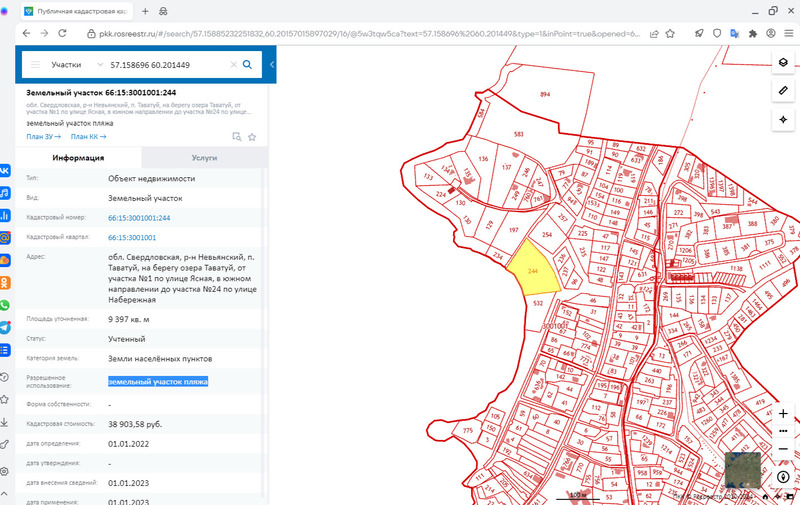
Task: Run search with the magnifier icon
Action: tap(247, 65)
